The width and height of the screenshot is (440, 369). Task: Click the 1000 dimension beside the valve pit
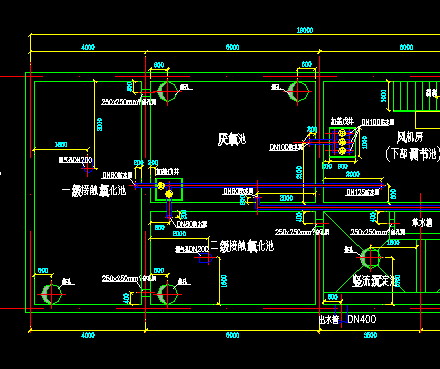(x=364, y=142)
